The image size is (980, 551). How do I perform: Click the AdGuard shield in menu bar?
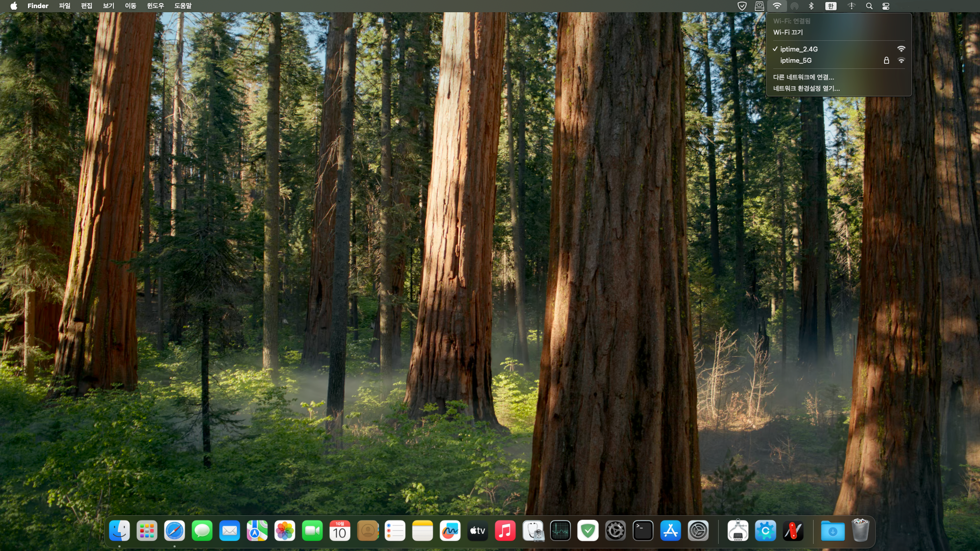pyautogui.click(x=742, y=6)
